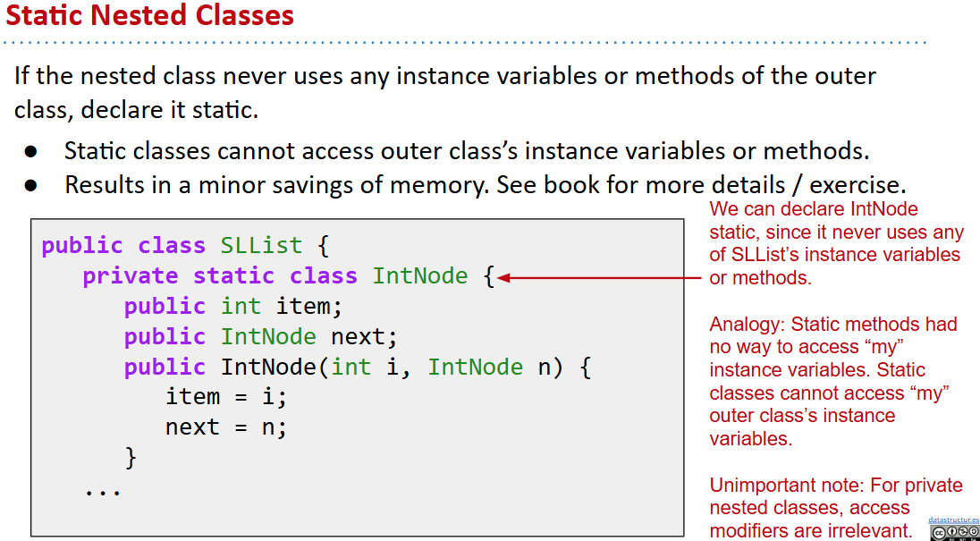Click the CC non-commercial (NC) icon
980x541 pixels.
point(961,533)
